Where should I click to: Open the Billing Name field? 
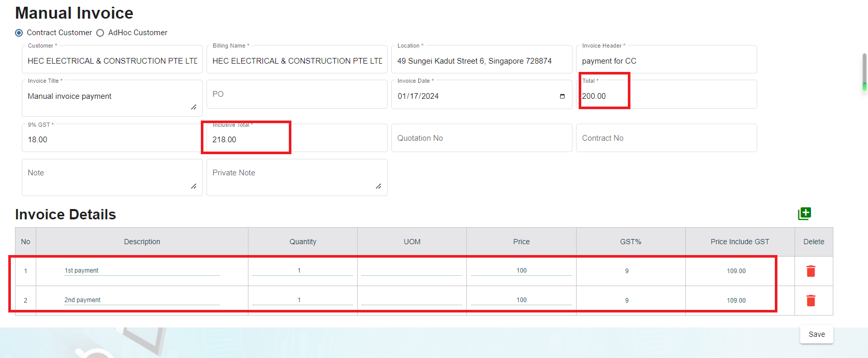297,61
